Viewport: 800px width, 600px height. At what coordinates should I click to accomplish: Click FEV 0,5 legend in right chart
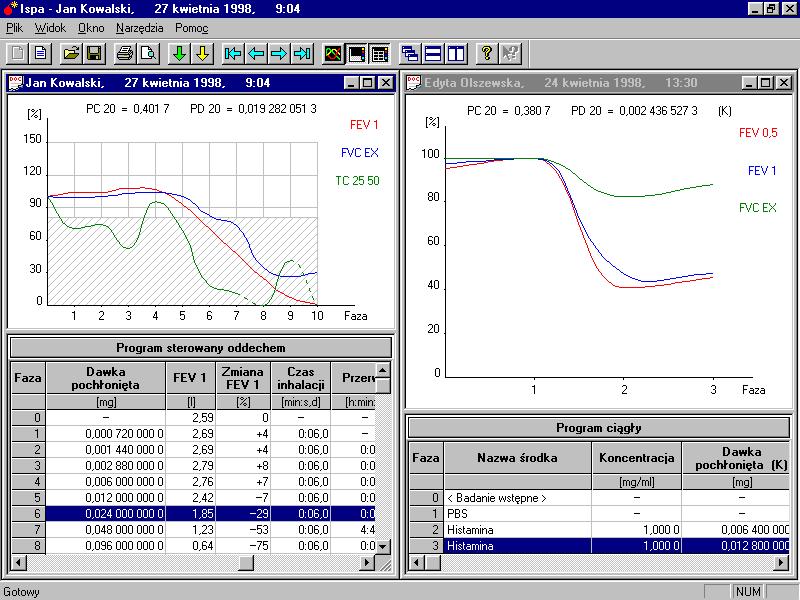(x=758, y=133)
